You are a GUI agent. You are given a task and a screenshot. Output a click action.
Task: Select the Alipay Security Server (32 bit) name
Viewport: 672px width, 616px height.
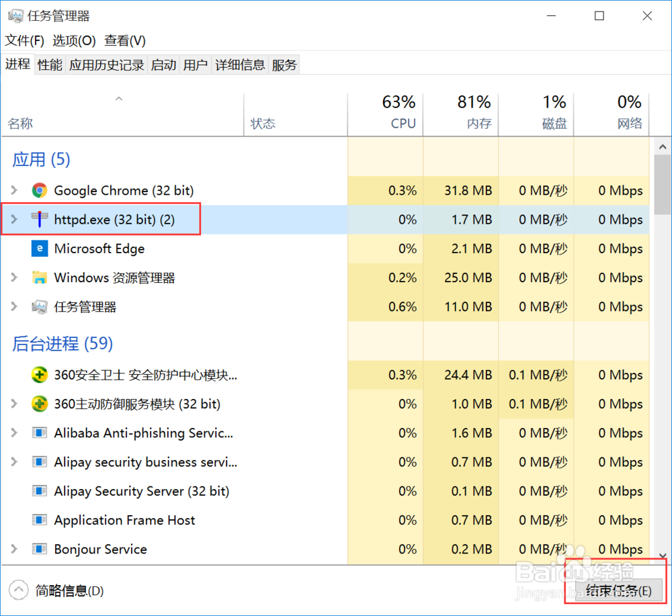141,491
